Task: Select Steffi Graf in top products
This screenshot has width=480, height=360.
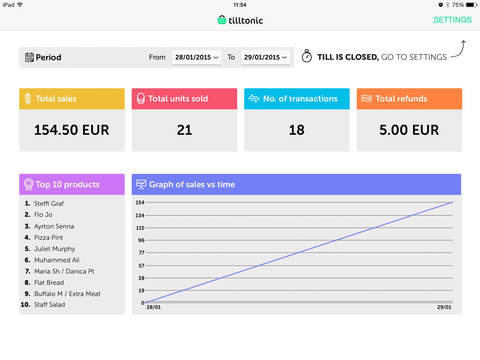Action: click(x=49, y=203)
